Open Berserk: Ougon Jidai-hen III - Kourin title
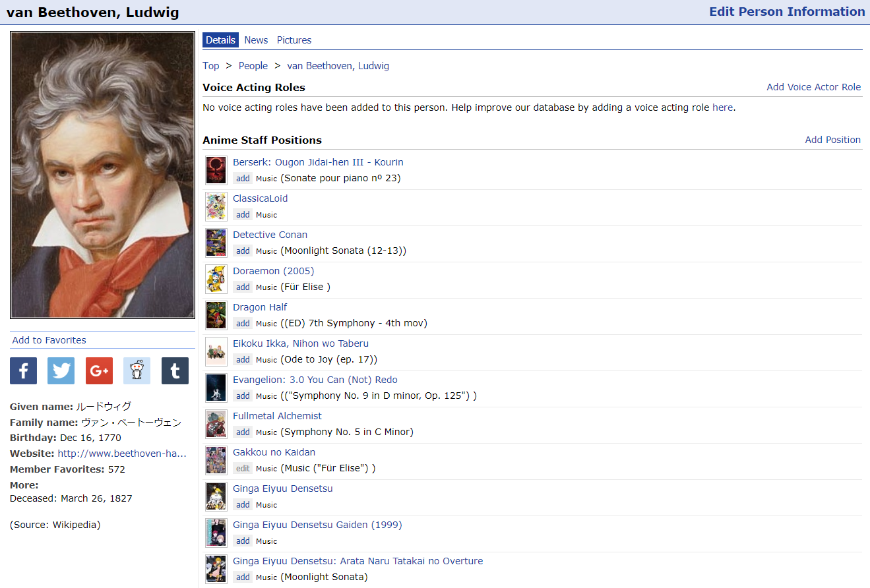Image resolution: width=870 pixels, height=588 pixels. [x=318, y=162]
